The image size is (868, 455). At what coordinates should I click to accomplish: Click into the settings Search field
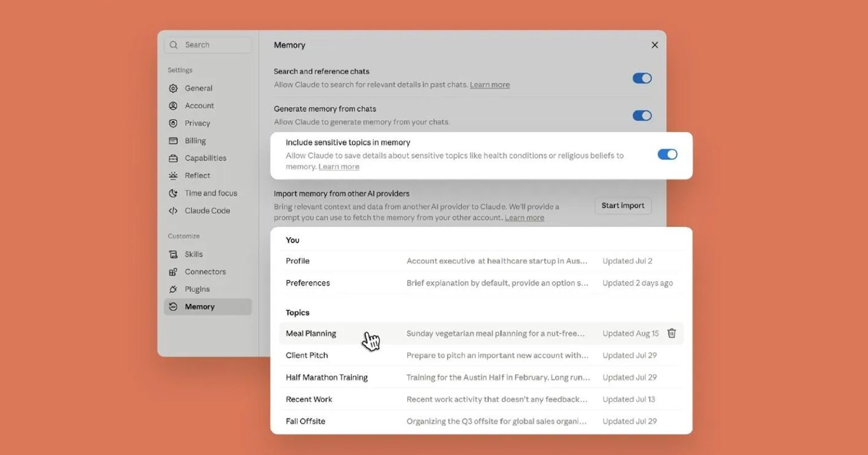click(208, 45)
